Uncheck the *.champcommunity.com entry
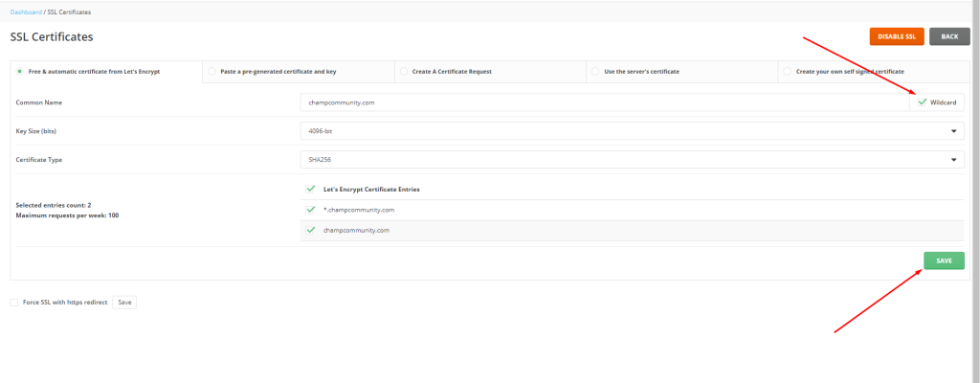The width and height of the screenshot is (980, 383). (310, 209)
